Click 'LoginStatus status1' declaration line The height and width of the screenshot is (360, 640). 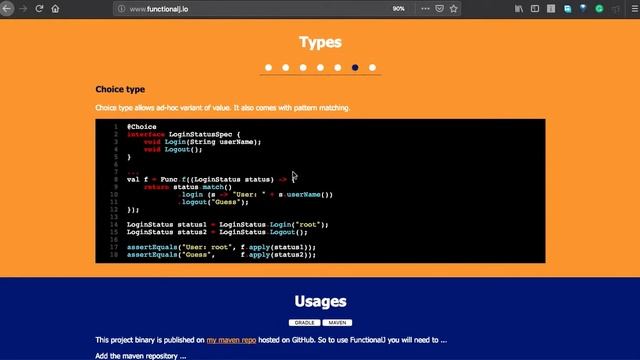pyautogui.click(x=228, y=224)
